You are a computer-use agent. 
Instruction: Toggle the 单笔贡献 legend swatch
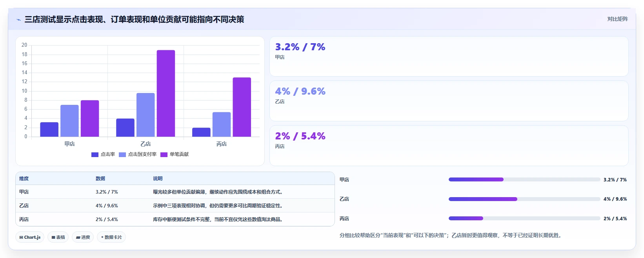point(164,154)
